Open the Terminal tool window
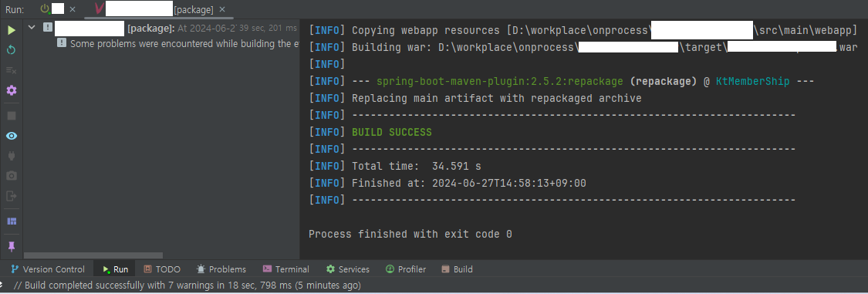Viewport: 868px width, 294px height. [x=285, y=269]
